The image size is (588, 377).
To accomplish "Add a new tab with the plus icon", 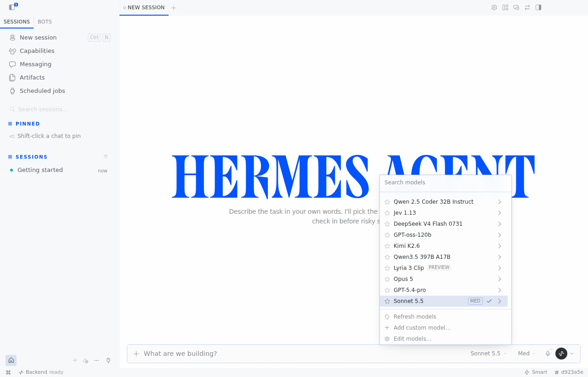I will pyautogui.click(x=174, y=8).
